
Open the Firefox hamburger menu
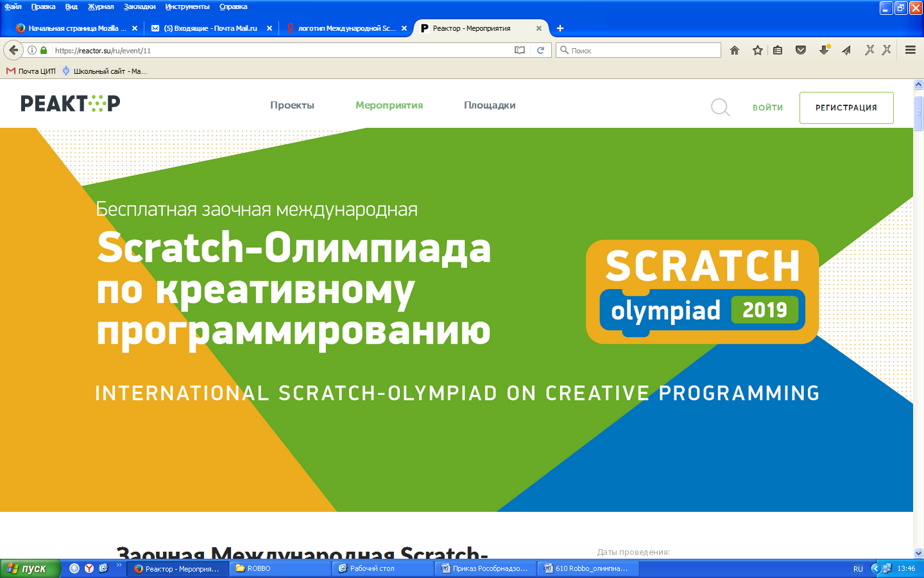pos(911,50)
